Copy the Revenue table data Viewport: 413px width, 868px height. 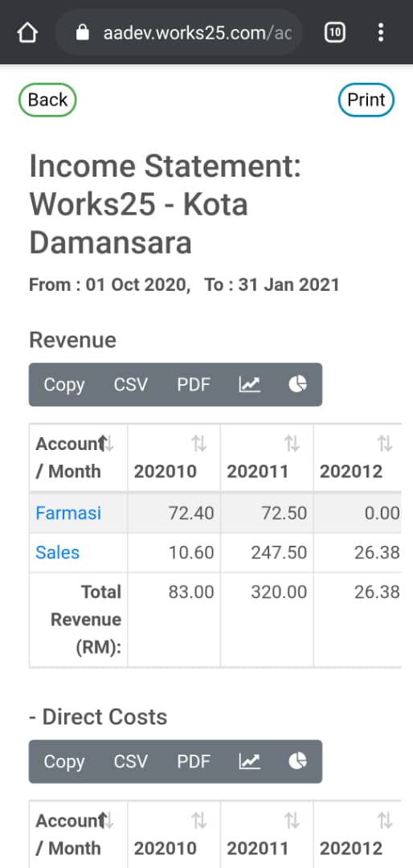pos(63,384)
